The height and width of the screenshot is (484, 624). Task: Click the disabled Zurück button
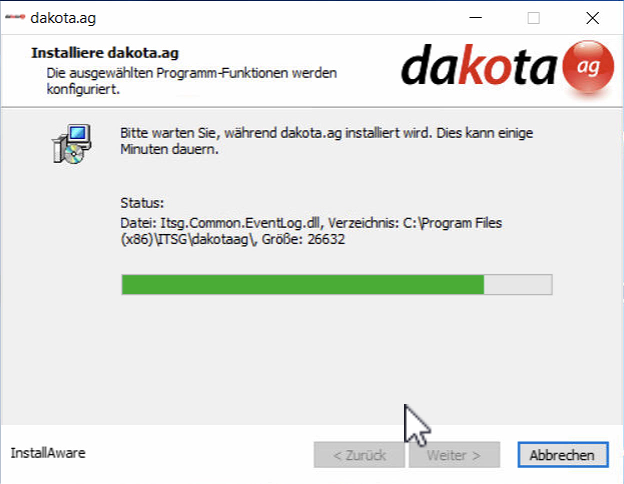(359, 455)
